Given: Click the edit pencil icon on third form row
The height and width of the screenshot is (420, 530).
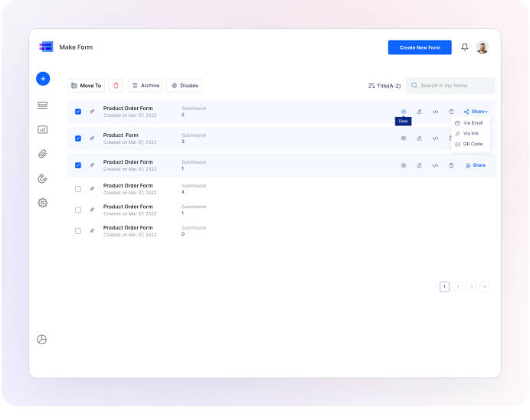Looking at the screenshot, I should [x=419, y=165].
